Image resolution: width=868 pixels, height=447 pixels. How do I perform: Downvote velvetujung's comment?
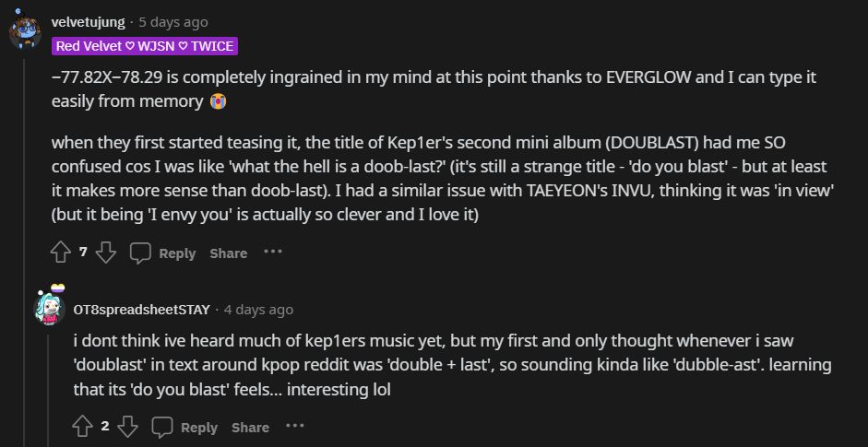(x=105, y=252)
